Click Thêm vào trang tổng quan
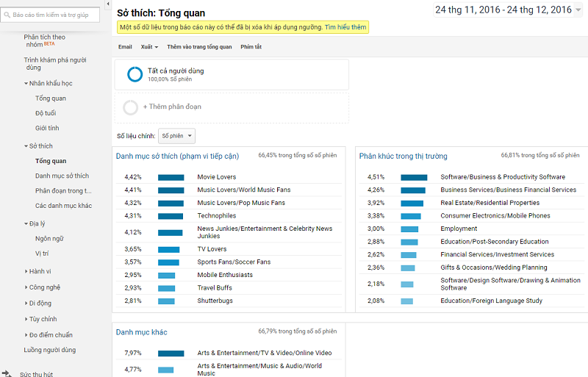 point(199,47)
